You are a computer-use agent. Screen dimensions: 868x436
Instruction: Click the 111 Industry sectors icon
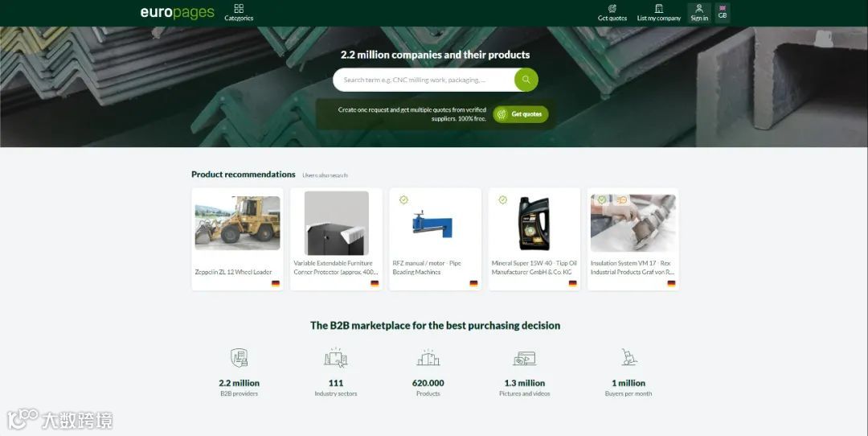[335, 358]
